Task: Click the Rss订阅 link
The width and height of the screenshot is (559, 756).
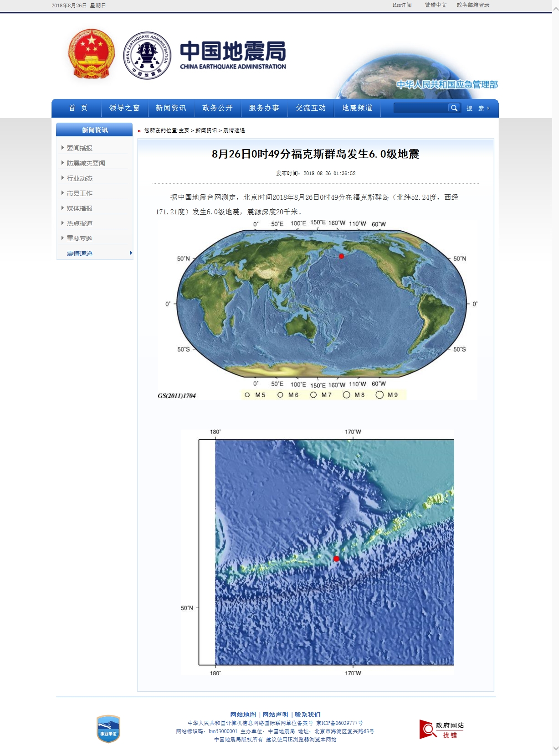Action: (x=402, y=5)
